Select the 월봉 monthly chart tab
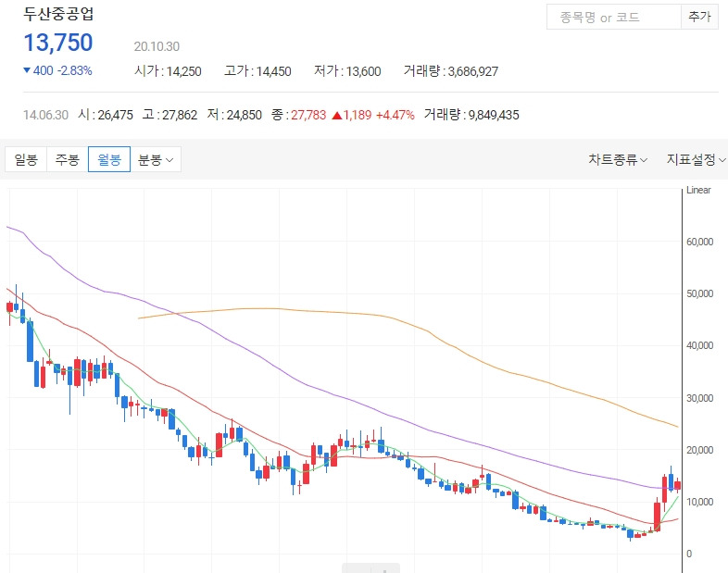Image resolution: width=728 pixels, height=573 pixels. pyautogui.click(x=109, y=159)
